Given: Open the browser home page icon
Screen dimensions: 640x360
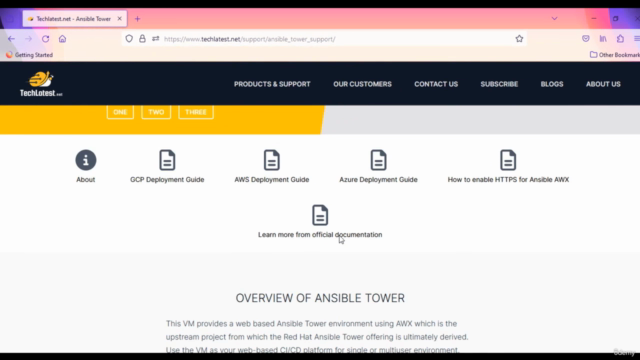Looking at the screenshot, I should 62,39.
